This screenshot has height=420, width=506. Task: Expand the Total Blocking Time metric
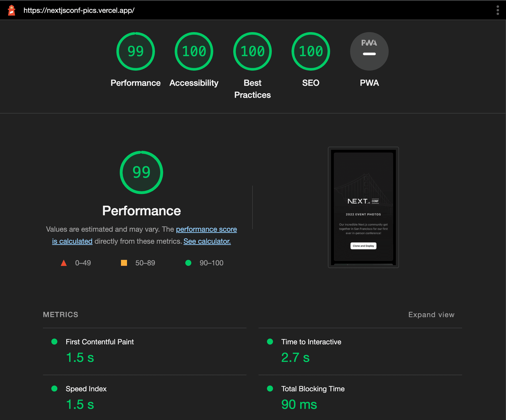313,389
